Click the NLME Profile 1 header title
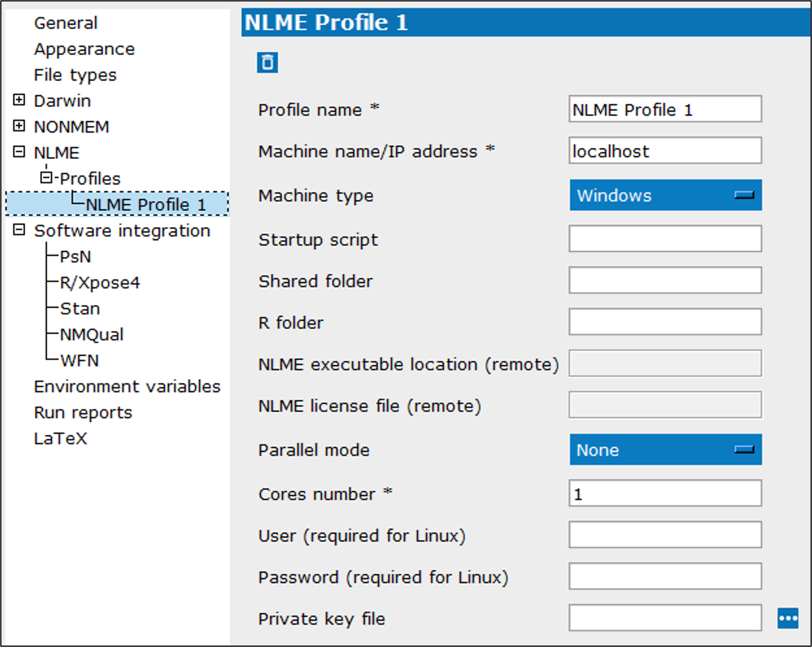This screenshot has width=812, height=647. coord(326,22)
